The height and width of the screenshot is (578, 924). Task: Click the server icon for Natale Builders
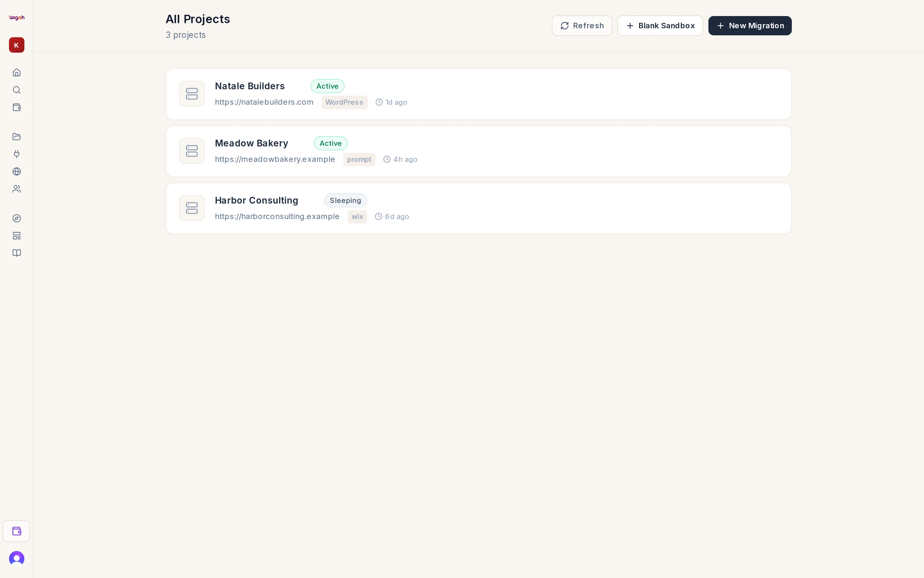point(192,94)
